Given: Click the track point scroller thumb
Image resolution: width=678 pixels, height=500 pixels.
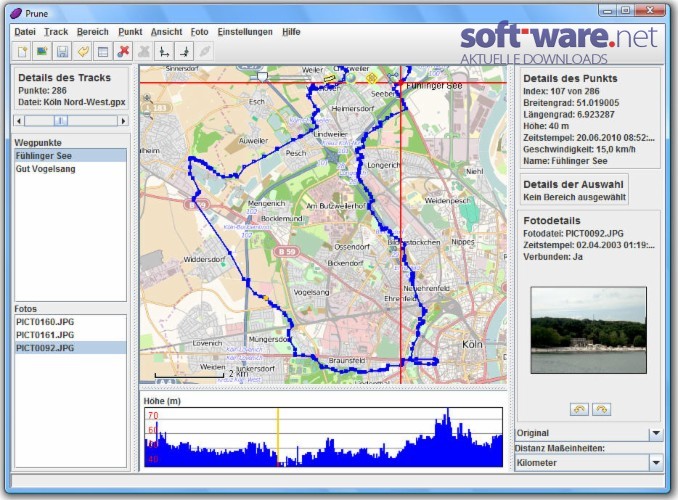Looking at the screenshot, I should pos(61,121).
